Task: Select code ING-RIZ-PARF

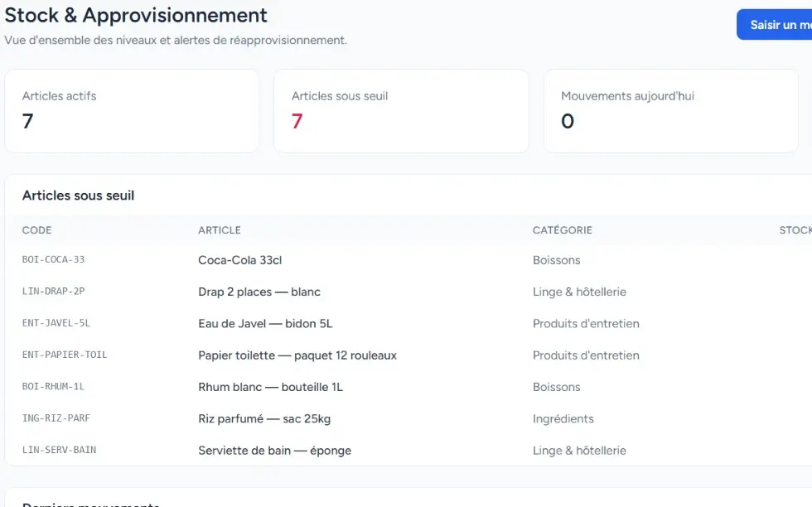Action: [x=56, y=418]
